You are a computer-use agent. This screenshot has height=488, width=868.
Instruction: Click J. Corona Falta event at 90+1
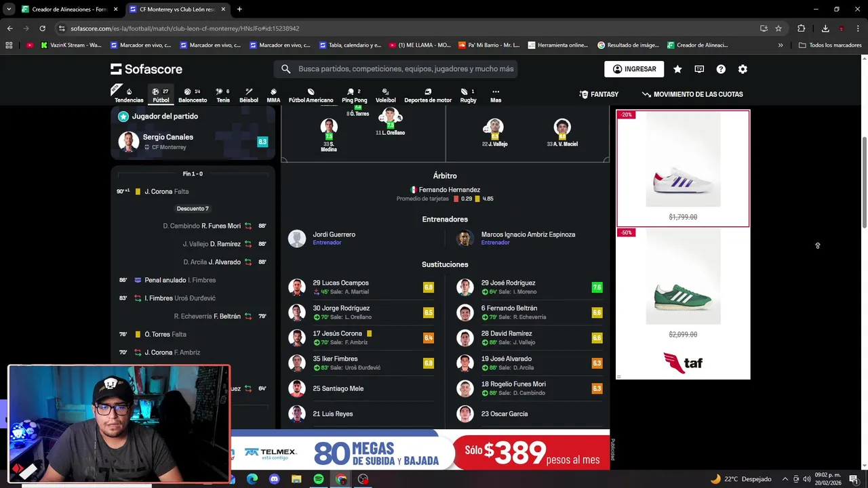coord(193,192)
